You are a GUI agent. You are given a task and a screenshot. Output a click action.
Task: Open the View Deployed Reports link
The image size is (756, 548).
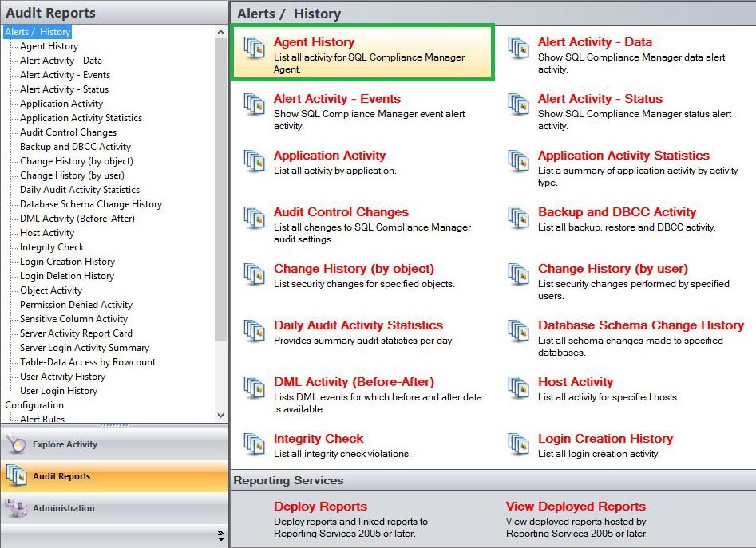click(x=576, y=506)
